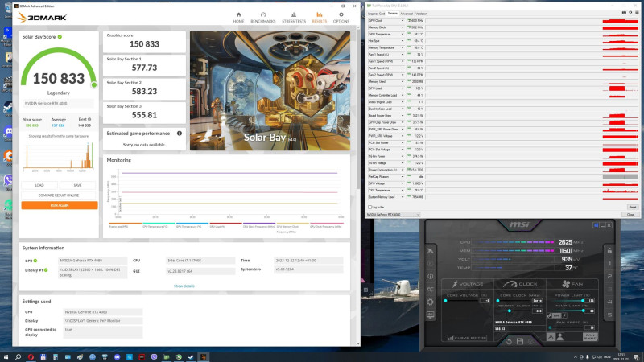Open Hot Spot sensor dropdown in GPU-Z

(x=402, y=41)
